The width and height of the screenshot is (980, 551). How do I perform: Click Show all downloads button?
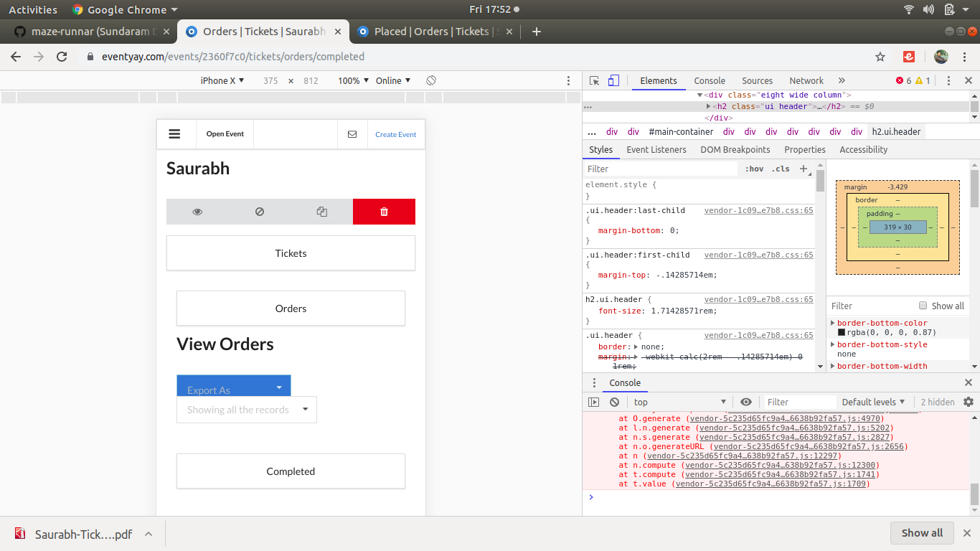(x=922, y=533)
